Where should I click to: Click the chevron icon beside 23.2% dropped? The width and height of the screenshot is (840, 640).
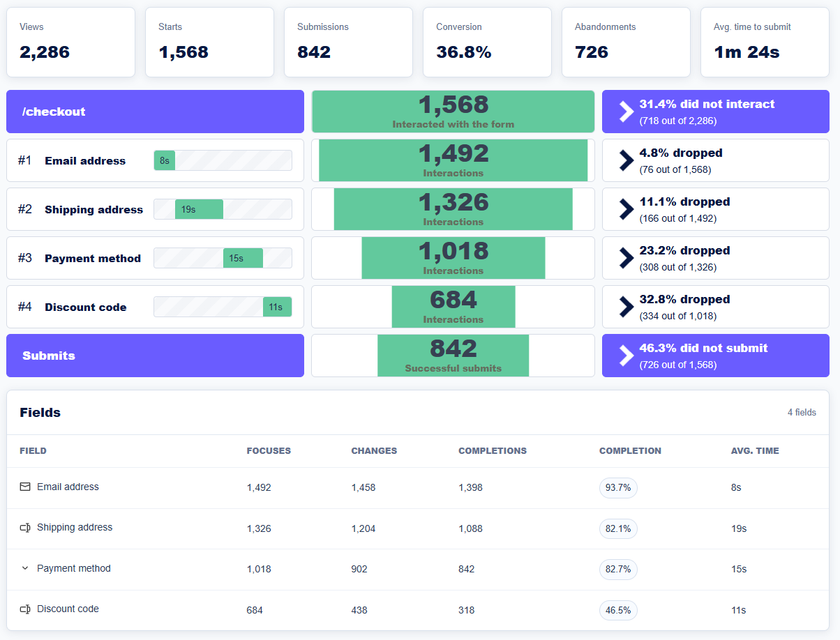(626, 258)
